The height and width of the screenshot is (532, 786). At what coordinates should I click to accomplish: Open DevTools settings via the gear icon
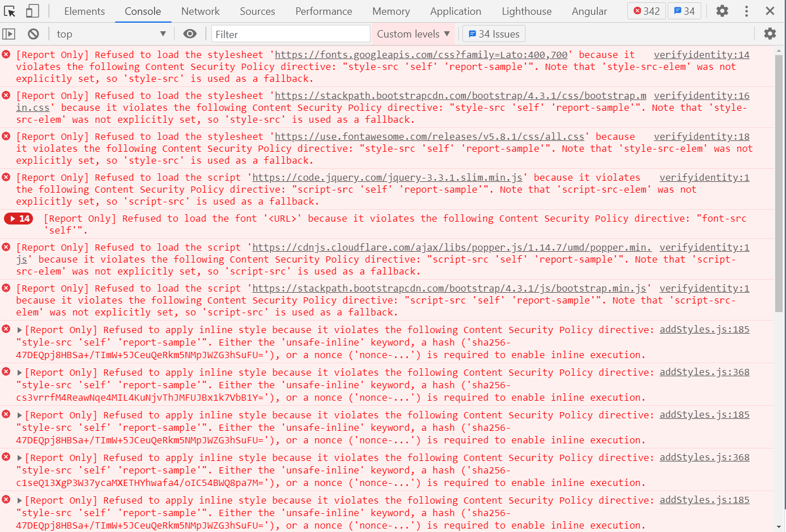tap(721, 11)
